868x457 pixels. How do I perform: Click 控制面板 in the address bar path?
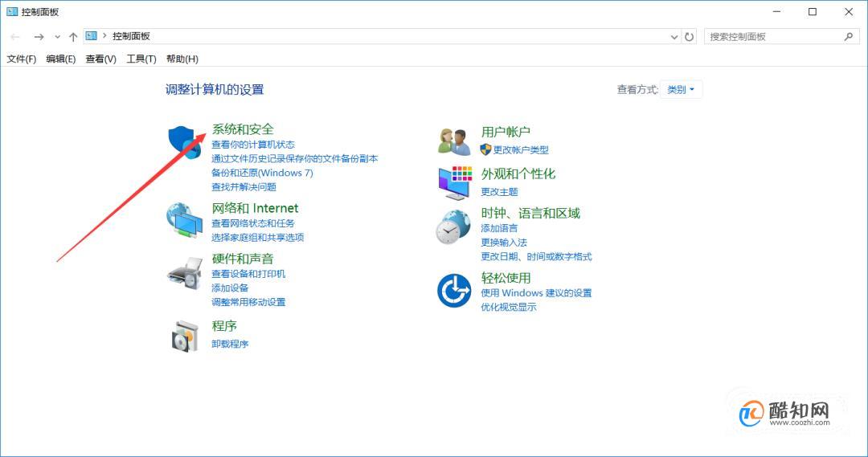pos(131,36)
